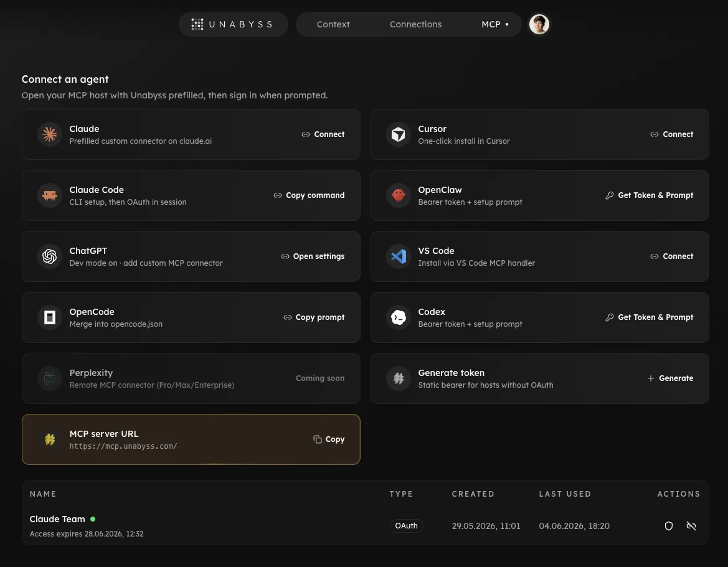Click the Claude Code pixel icon
The width and height of the screenshot is (728, 567).
(x=50, y=195)
